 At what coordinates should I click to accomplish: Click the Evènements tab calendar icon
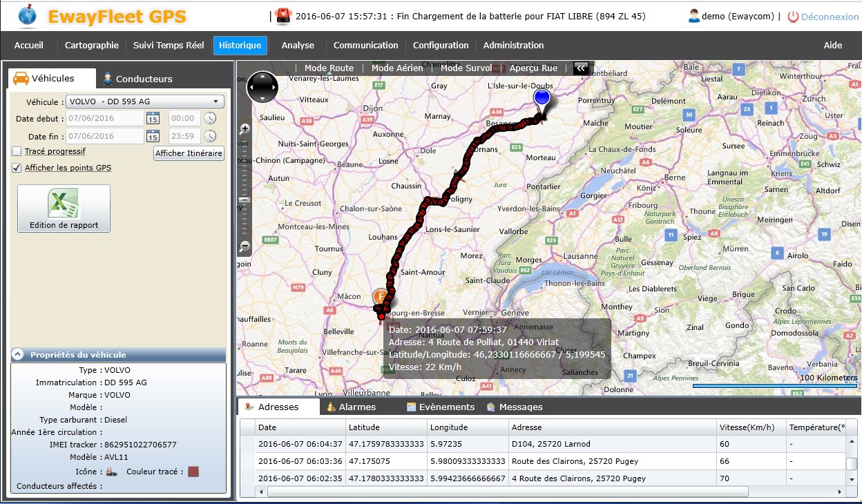[x=411, y=407]
